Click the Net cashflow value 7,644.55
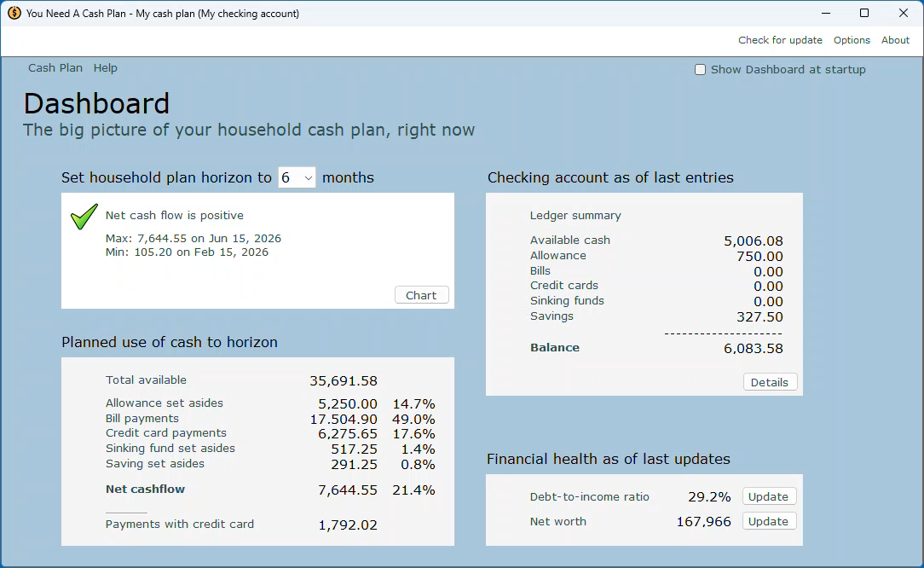This screenshot has width=924, height=568. tap(347, 490)
